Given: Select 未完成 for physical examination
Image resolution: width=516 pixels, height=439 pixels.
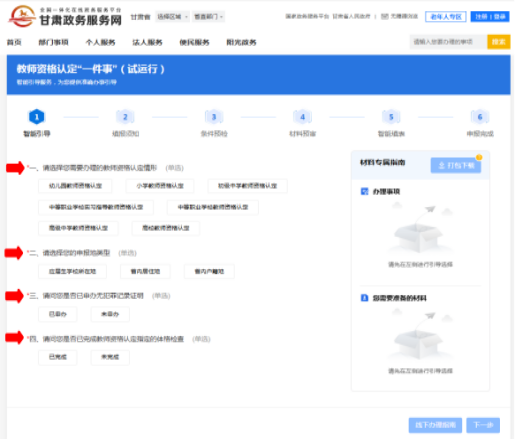Looking at the screenshot, I should [x=110, y=357].
